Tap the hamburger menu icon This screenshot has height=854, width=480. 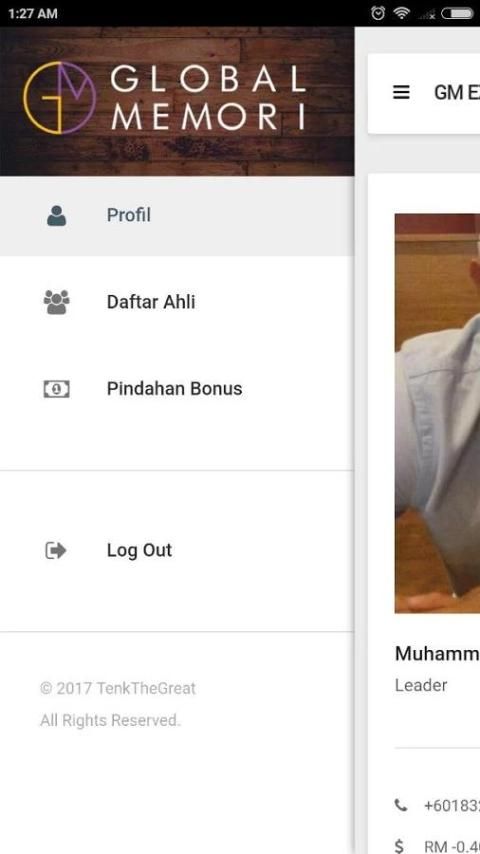401,93
